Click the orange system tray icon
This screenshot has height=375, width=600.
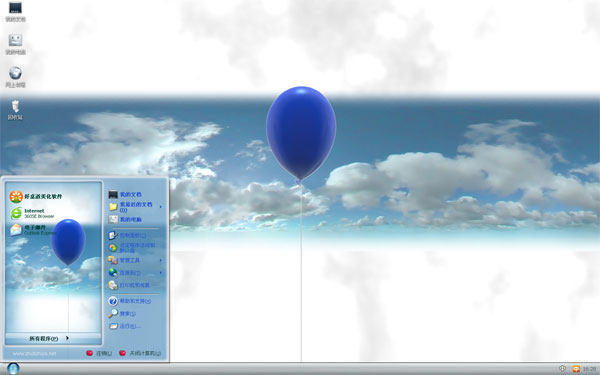pos(576,369)
